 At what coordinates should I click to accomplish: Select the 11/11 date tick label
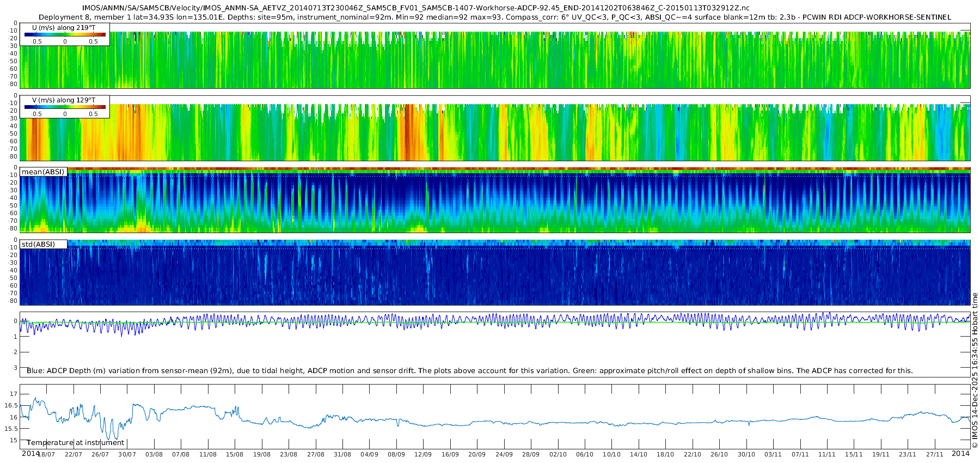pyautogui.click(x=826, y=455)
